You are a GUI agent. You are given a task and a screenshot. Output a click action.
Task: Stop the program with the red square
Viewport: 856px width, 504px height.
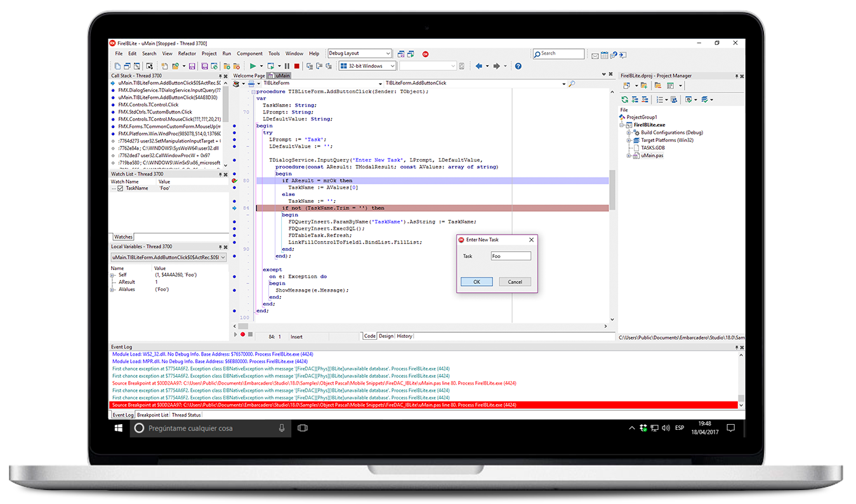coord(296,66)
